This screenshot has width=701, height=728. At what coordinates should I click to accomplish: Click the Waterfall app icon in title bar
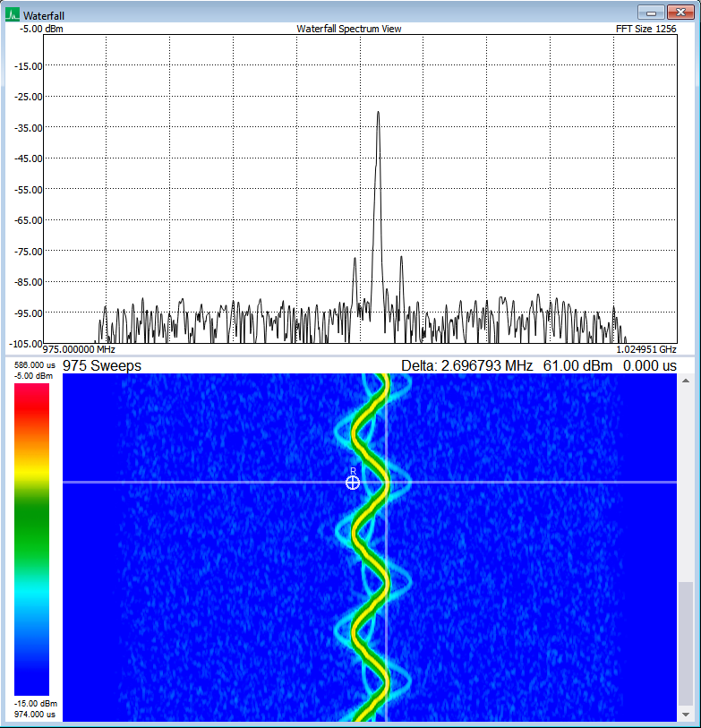pyautogui.click(x=12, y=14)
